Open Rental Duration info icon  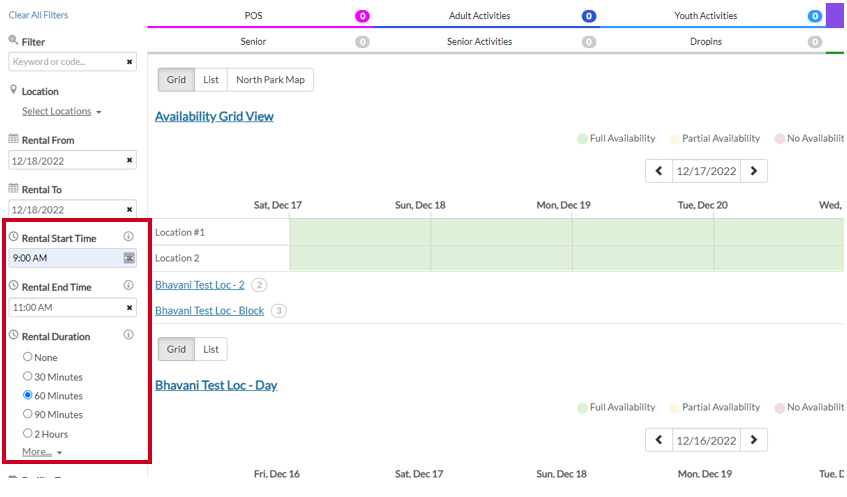pyautogui.click(x=128, y=335)
